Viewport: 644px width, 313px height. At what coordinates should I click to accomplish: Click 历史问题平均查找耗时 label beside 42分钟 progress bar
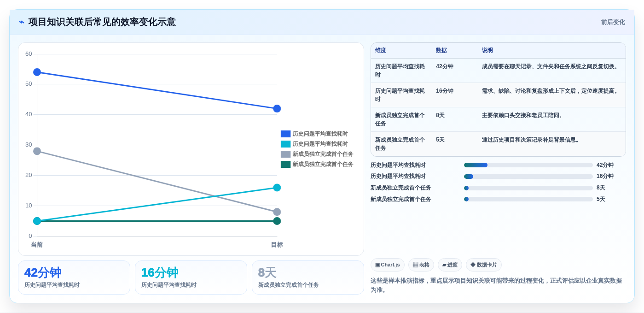[x=398, y=165]
